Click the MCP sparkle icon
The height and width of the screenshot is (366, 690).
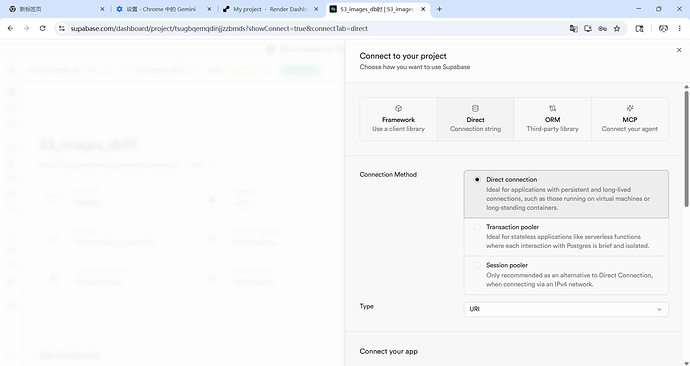pyautogui.click(x=630, y=108)
